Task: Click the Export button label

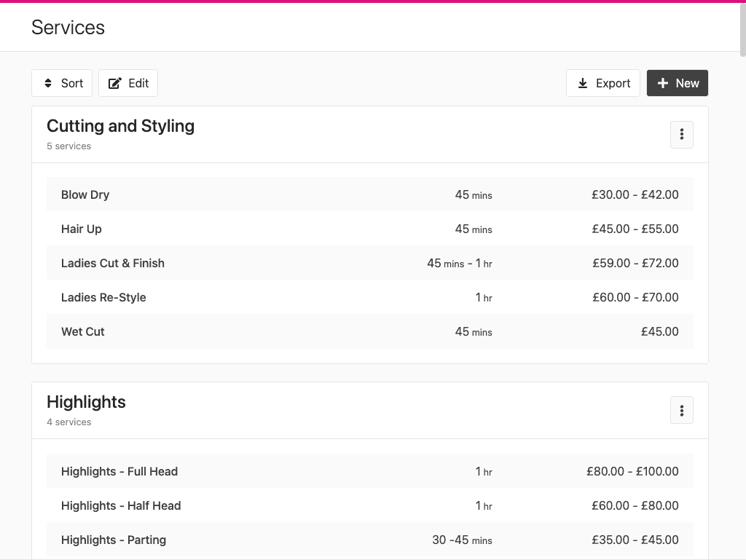Action: 613,83
